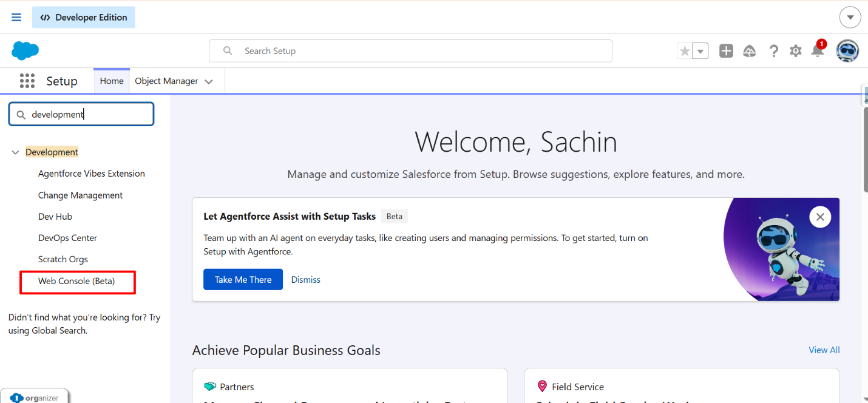868x403 pixels.
Task: Click the Partners card icon
Action: [x=210, y=387]
